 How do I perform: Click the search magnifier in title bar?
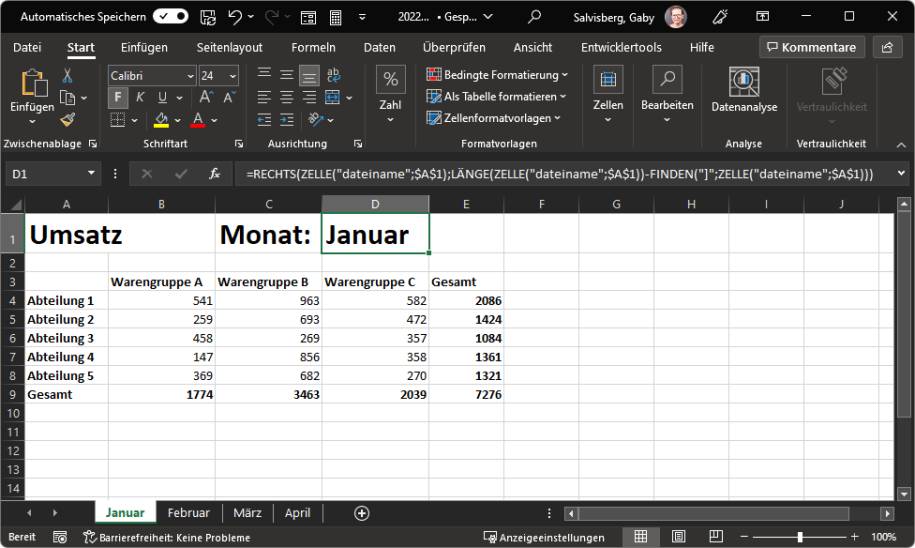pyautogui.click(x=535, y=17)
